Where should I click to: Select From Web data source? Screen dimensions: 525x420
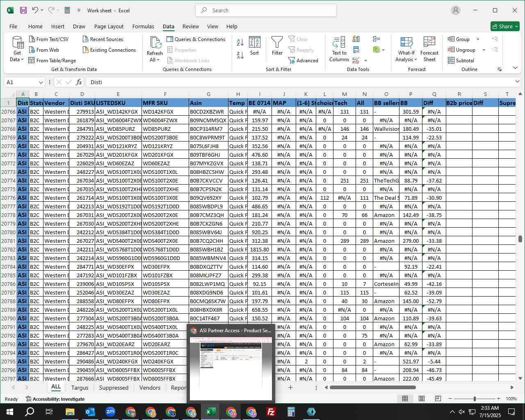pos(44,50)
